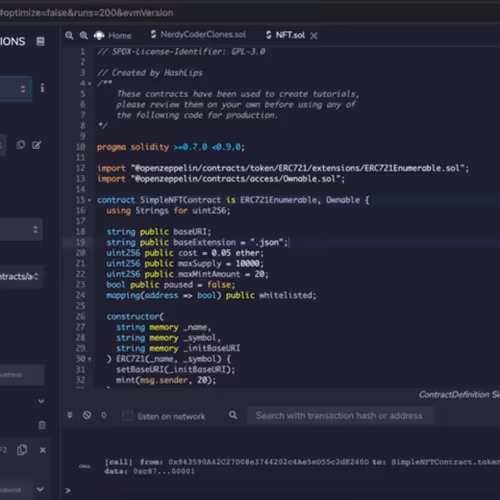The height and width of the screenshot is (500, 500).
Task: Switch to the NerdyCoderClones.sol tab
Action: coord(199,35)
